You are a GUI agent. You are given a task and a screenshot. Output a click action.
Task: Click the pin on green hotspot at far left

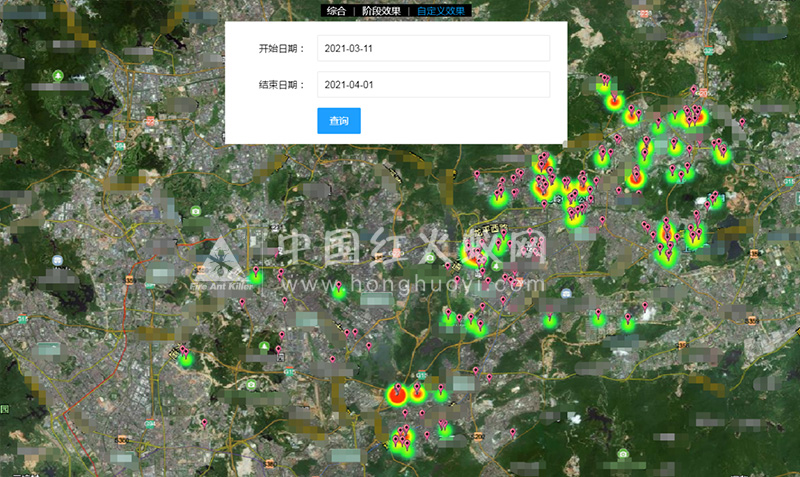(185, 355)
